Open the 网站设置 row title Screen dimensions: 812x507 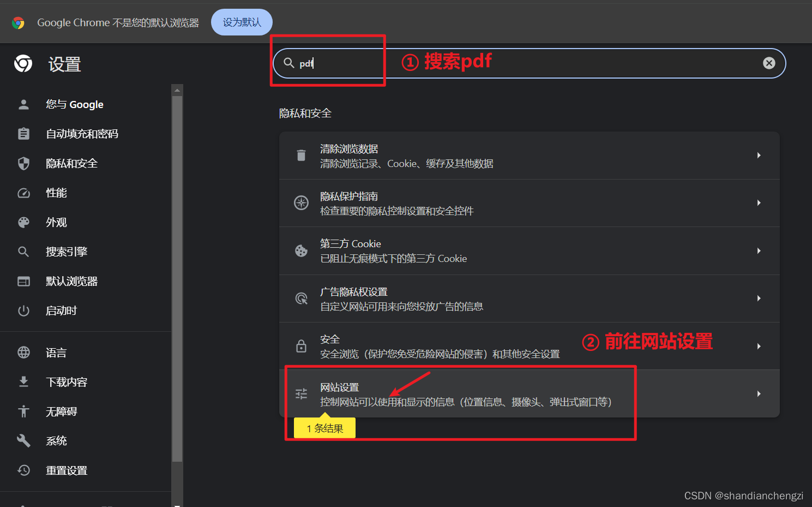(x=339, y=387)
